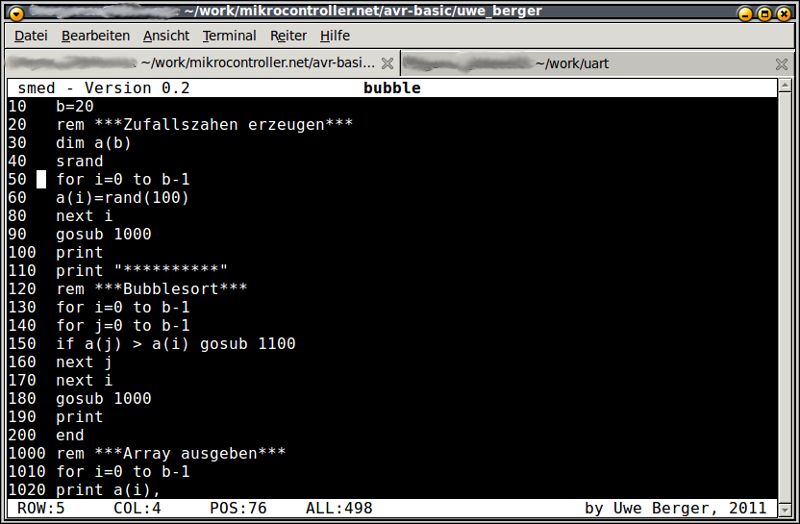Open the Hilfe menu

click(x=335, y=36)
